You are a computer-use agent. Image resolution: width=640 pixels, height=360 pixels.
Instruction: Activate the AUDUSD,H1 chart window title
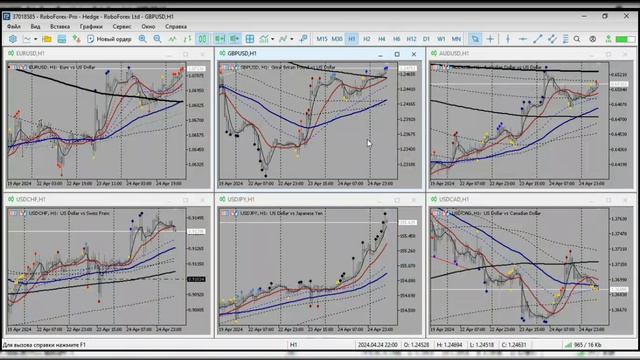pyautogui.click(x=454, y=53)
